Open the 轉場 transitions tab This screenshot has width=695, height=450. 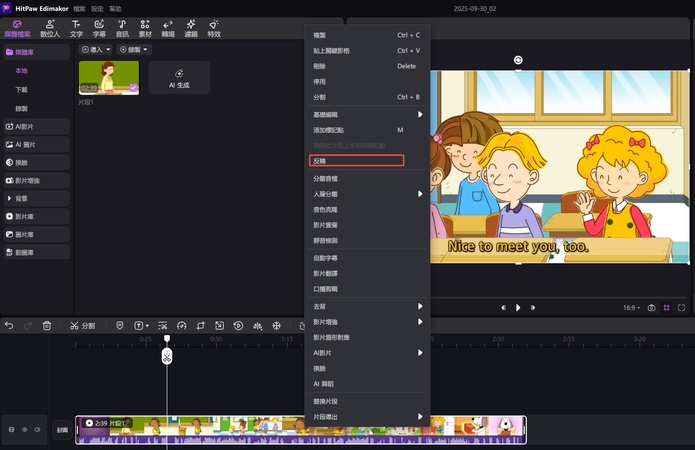click(x=167, y=28)
